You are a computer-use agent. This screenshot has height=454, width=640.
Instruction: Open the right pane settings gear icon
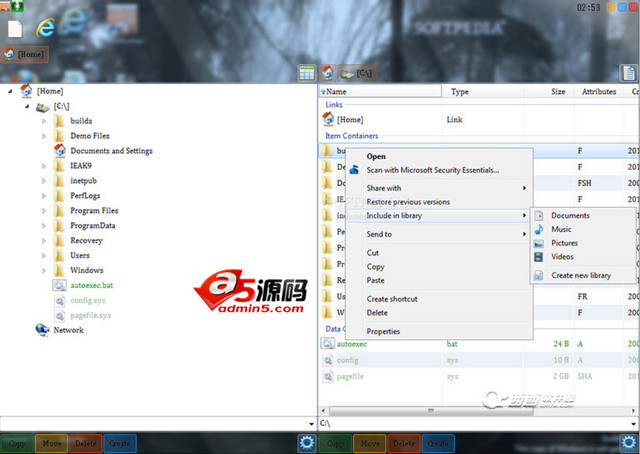pyautogui.click(x=627, y=441)
